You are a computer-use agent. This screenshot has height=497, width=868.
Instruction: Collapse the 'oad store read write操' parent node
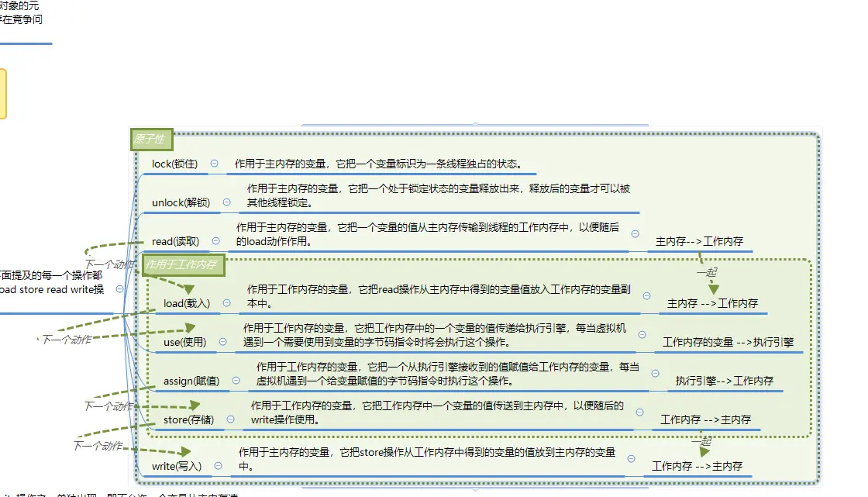click(x=119, y=288)
